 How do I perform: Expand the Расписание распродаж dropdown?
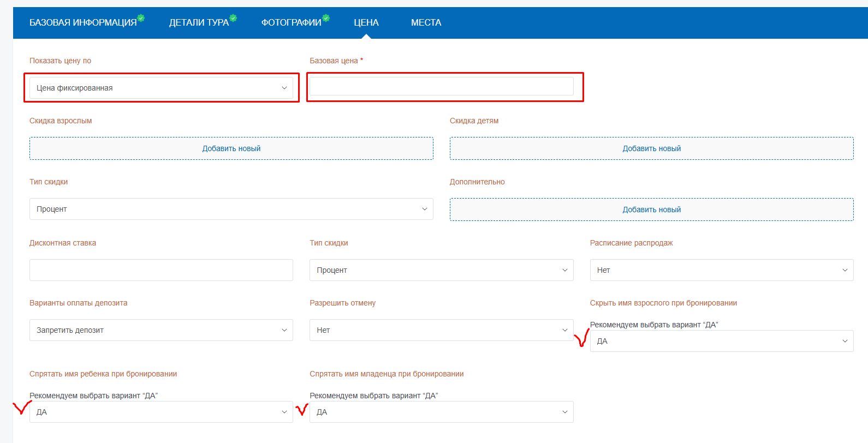point(721,270)
